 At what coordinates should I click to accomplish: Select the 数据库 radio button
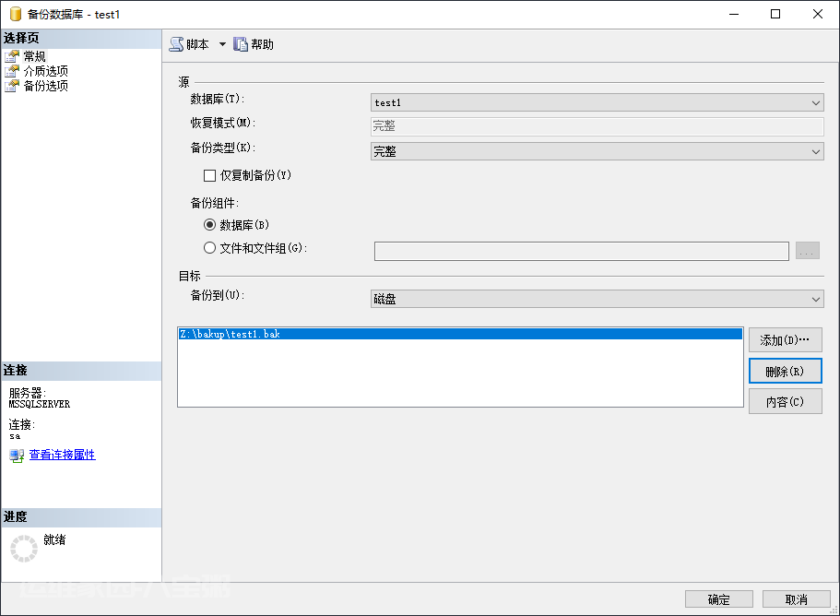point(209,224)
